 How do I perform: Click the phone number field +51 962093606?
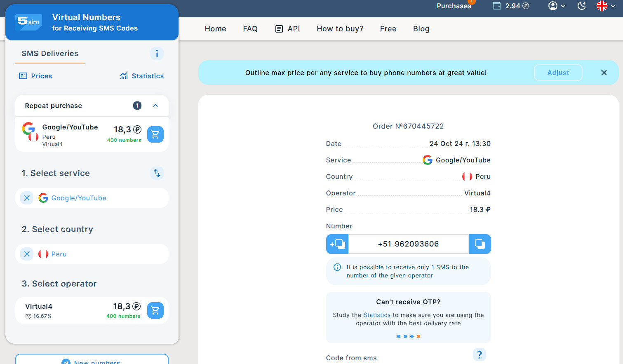point(409,244)
